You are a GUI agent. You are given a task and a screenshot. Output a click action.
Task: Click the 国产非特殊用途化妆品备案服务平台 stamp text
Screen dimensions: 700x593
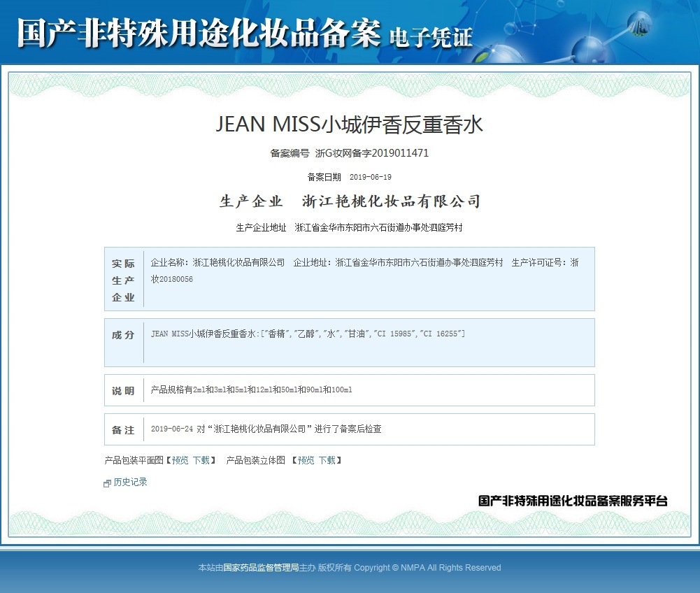[573, 501]
